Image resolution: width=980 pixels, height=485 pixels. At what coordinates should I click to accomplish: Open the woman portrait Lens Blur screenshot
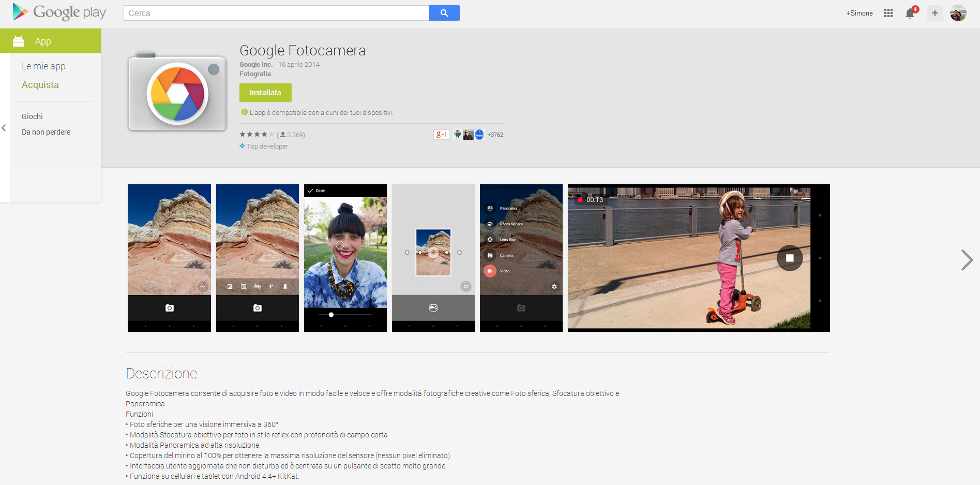(345, 258)
